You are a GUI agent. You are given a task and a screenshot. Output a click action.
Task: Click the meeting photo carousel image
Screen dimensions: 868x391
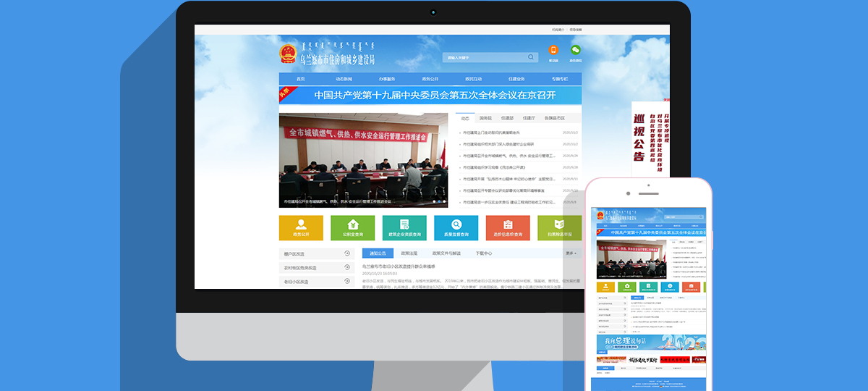click(363, 159)
